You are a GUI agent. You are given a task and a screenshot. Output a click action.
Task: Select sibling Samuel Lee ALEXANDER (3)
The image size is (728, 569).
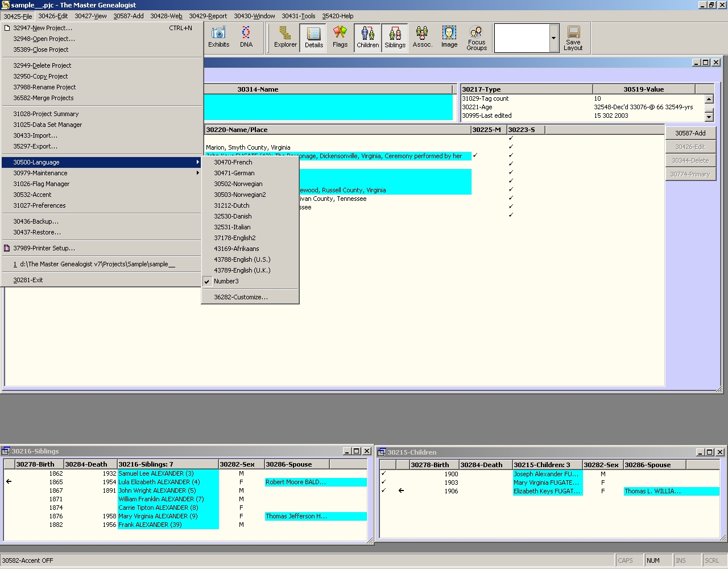point(168,473)
